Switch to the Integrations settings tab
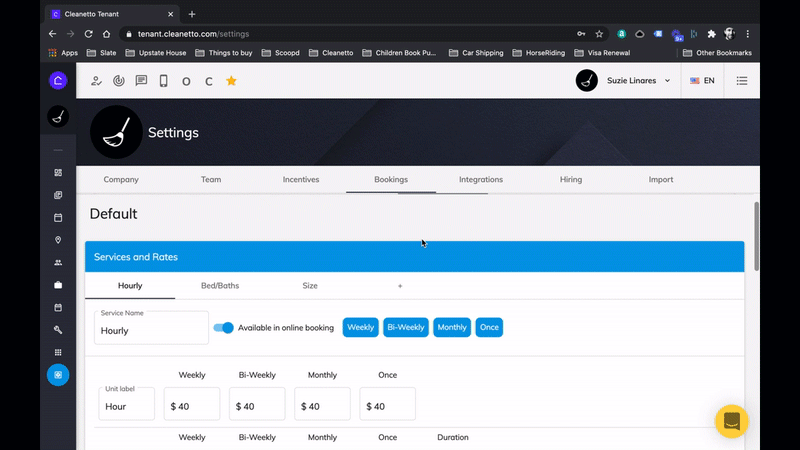Viewport: 800px width, 450px height. pos(481,180)
